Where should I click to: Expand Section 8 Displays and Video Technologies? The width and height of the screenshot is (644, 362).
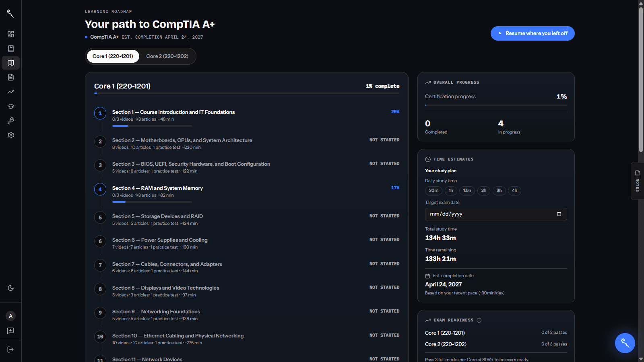click(247, 291)
